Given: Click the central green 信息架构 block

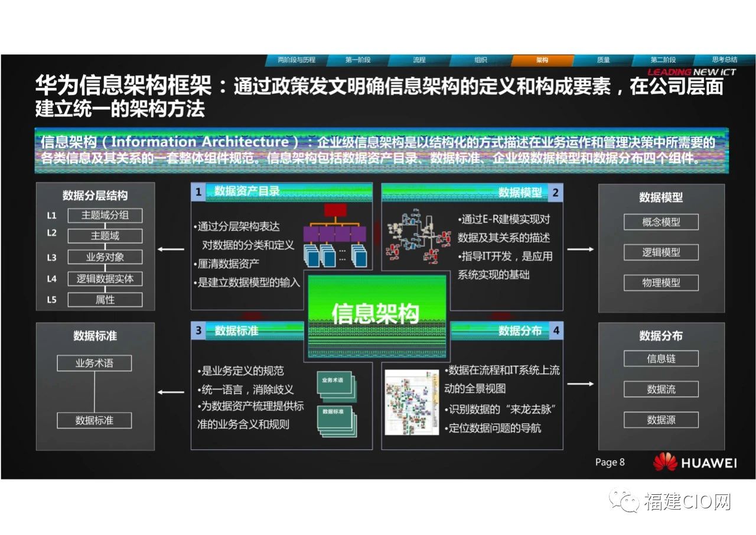Looking at the screenshot, I should click(x=376, y=314).
